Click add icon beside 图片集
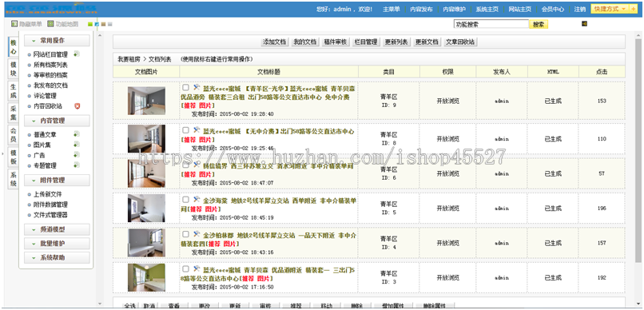 [x=77, y=145]
